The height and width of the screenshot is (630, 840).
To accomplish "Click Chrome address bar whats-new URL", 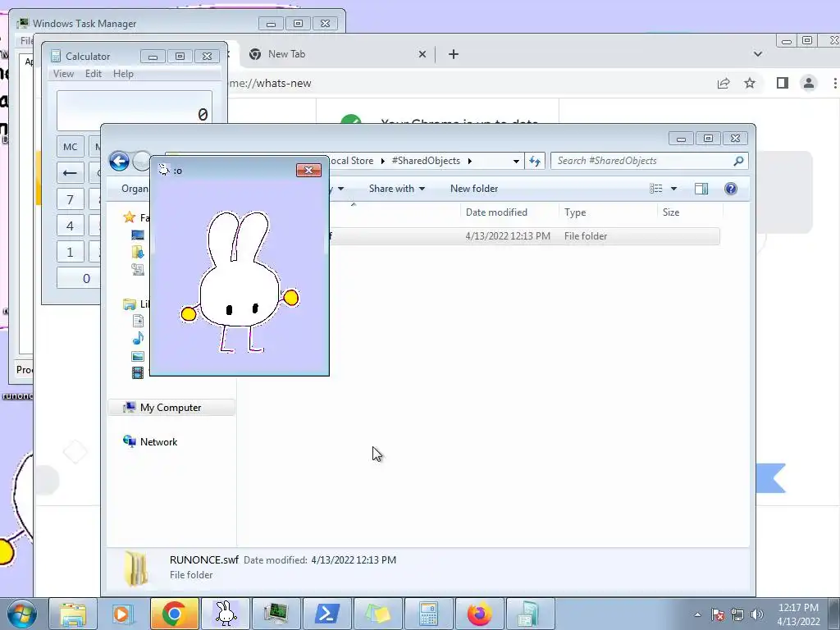I will click(270, 83).
